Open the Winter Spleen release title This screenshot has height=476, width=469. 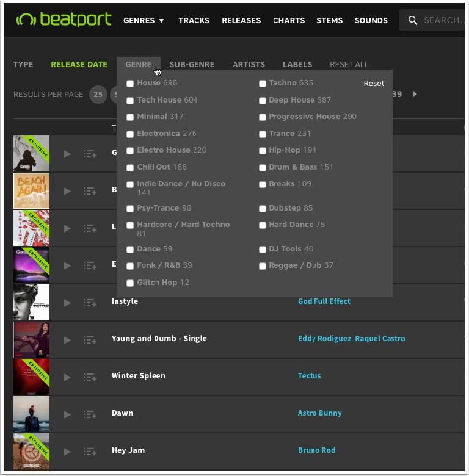pos(139,375)
